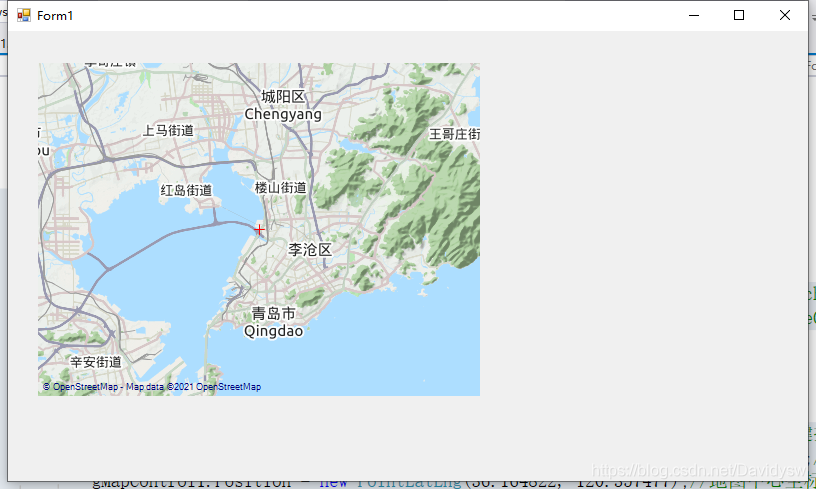Click the 李沧区 label on the map
Screen dimensions: 816x489
pos(310,250)
